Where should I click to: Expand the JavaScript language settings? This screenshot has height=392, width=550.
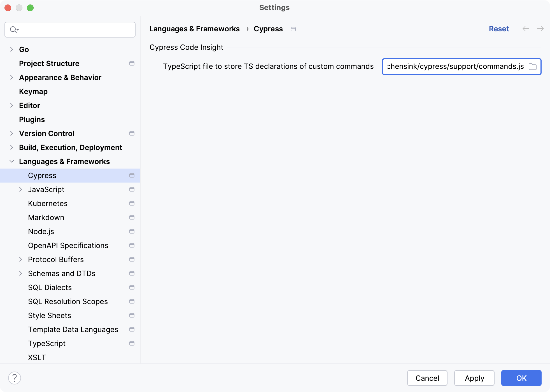coord(21,189)
